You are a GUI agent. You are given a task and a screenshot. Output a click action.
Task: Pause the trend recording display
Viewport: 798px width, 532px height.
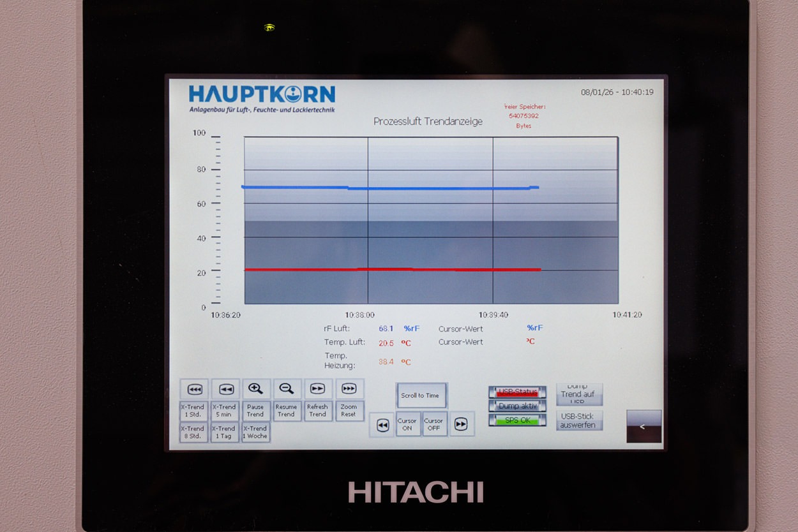point(255,411)
